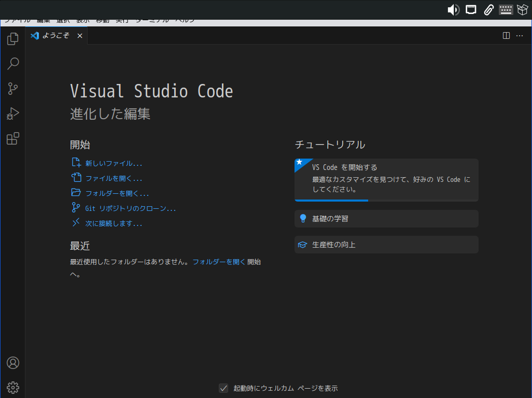Click the speaker volume icon in the top bar

click(453, 10)
